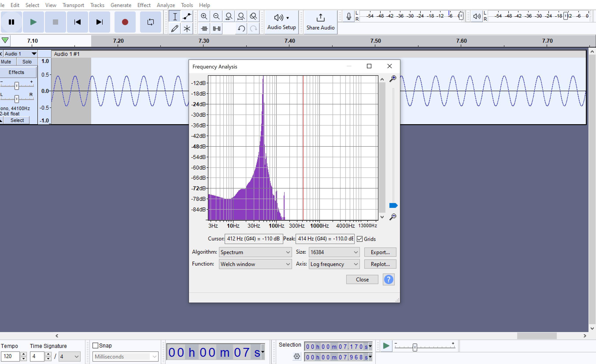Adjust the Audio 1 track gain slider

17,86
